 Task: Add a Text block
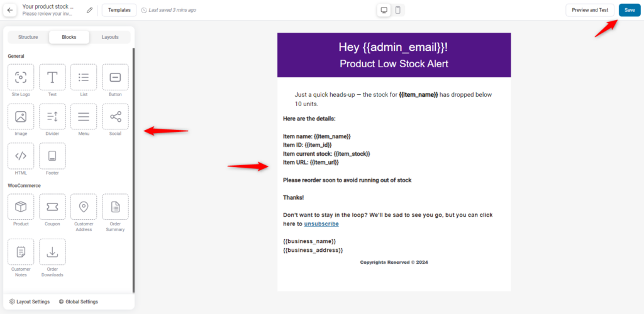tap(52, 77)
